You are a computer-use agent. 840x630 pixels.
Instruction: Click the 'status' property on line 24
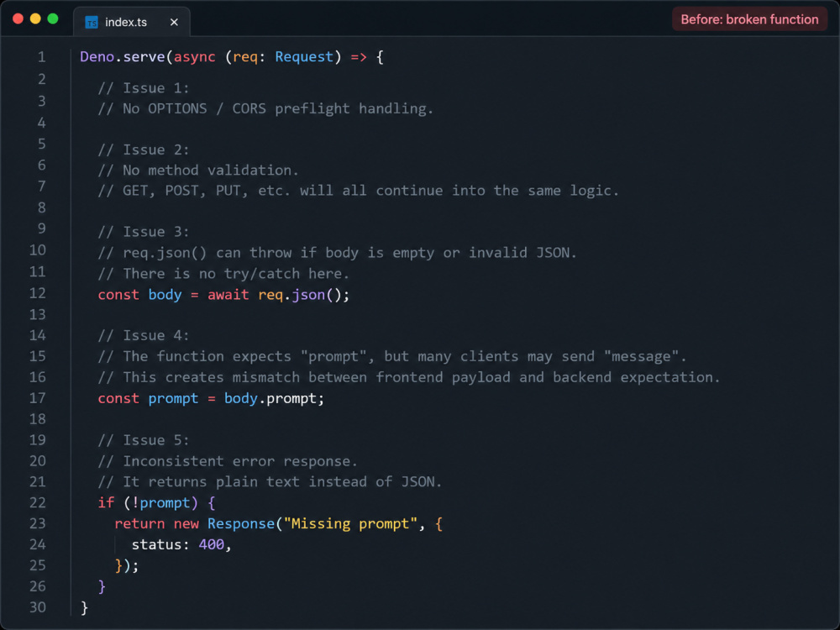[156, 544]
